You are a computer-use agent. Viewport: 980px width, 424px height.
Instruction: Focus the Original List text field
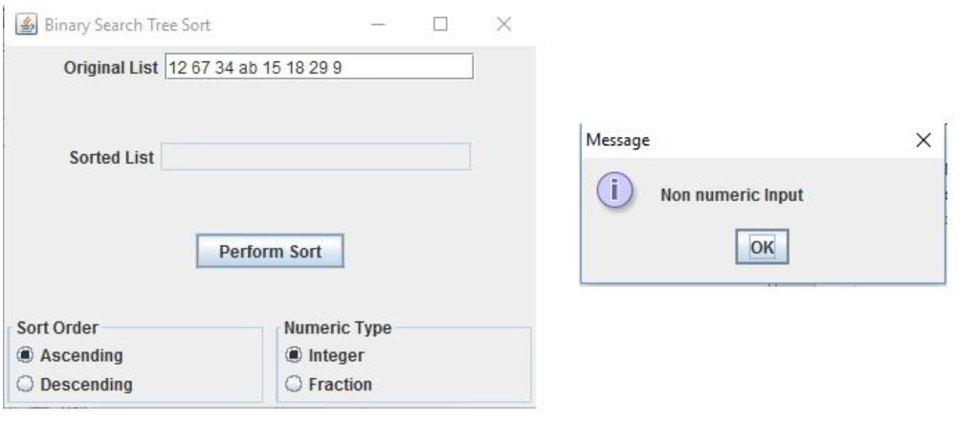[x=319, y=66]
